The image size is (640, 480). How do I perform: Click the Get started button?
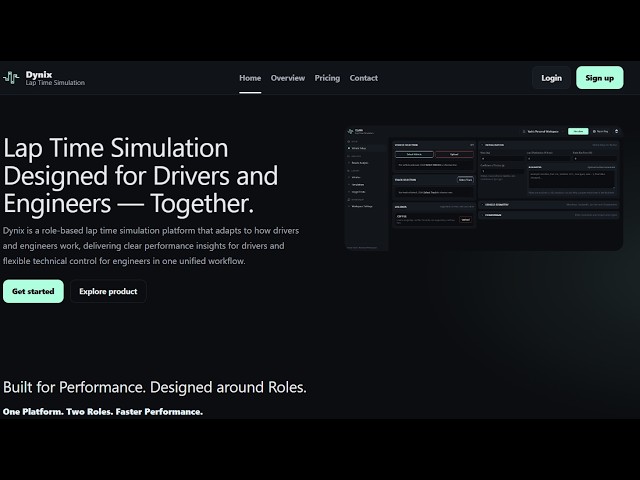click(33, 291)
